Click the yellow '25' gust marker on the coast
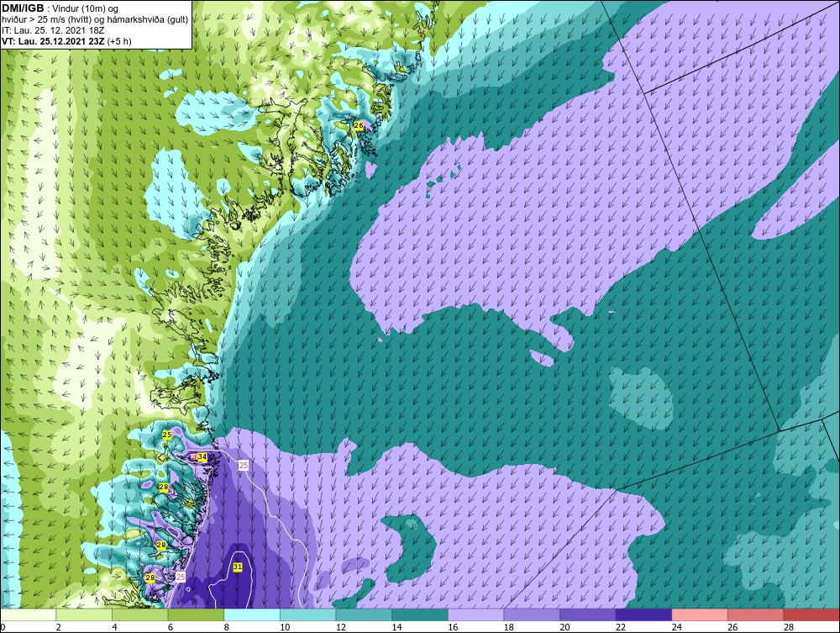 pos(167,435)
